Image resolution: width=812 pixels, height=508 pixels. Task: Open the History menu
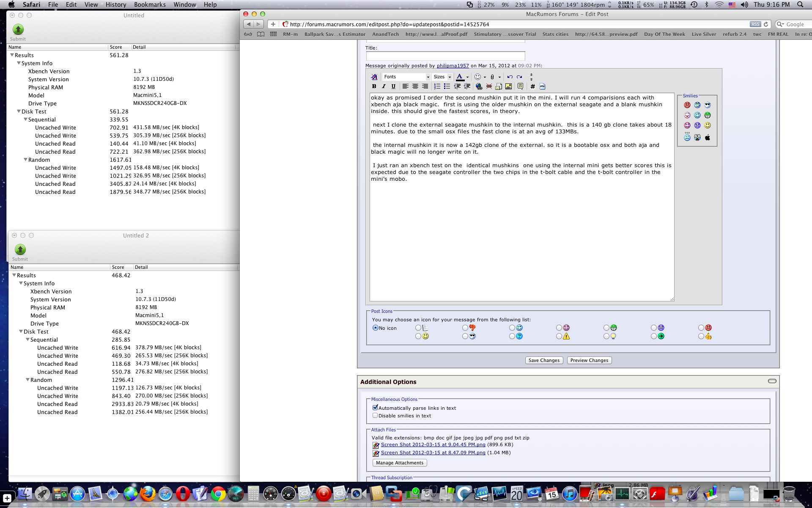point(116,5)
